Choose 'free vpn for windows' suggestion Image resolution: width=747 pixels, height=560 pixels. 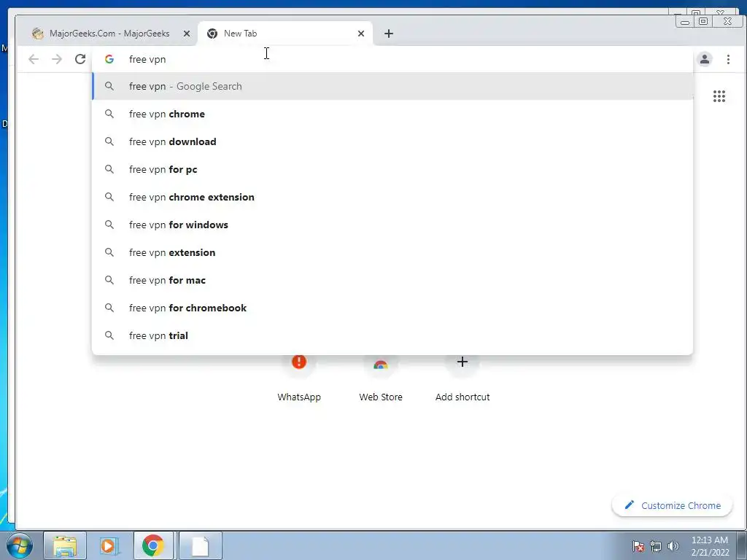click(x=392, y=225)
